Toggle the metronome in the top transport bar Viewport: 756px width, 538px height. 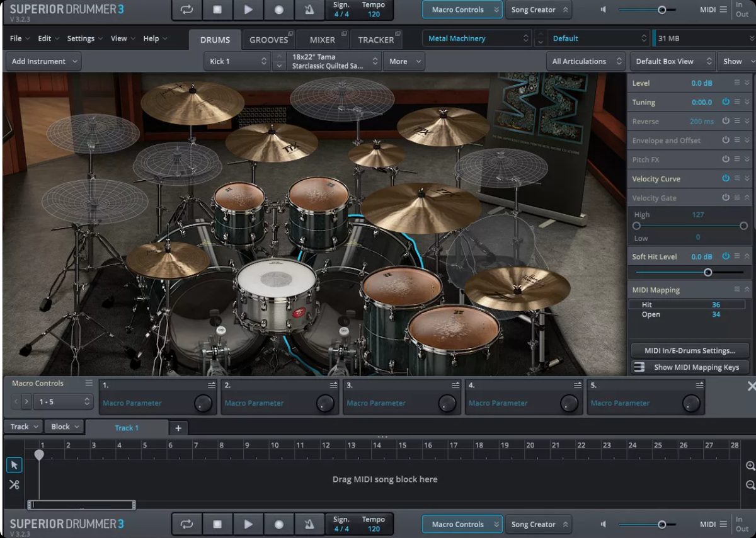coord(309,10)
